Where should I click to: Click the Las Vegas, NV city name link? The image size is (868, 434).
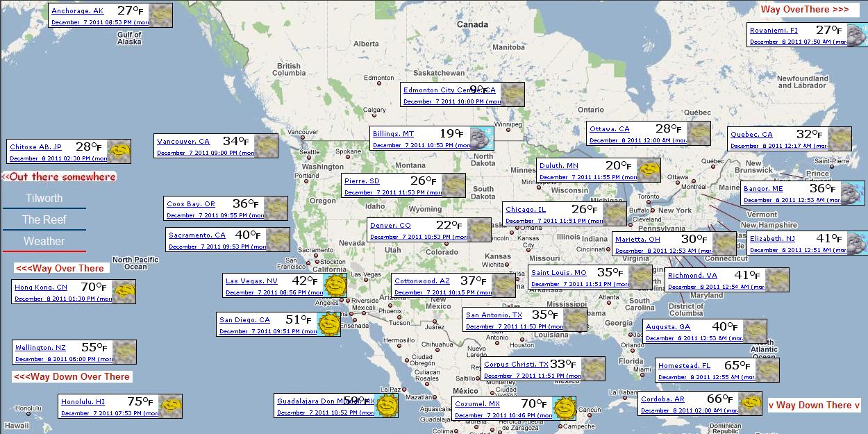(x=251, y=281)
